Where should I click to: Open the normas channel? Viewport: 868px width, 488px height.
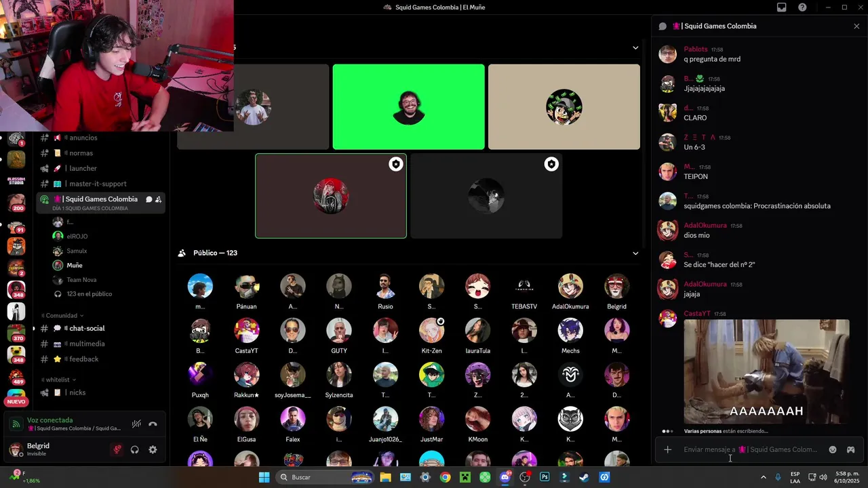pyautogui.click(x=100, y=153)
